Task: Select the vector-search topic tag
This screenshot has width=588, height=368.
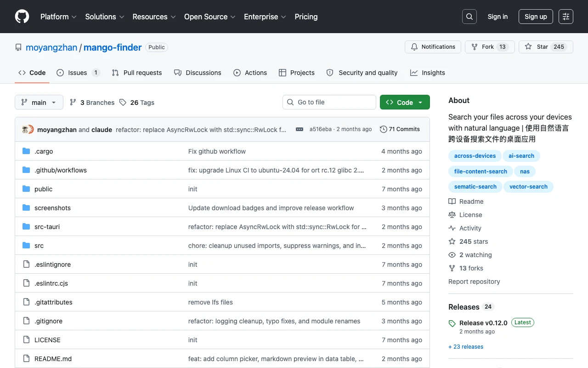Action: point(528,187)
